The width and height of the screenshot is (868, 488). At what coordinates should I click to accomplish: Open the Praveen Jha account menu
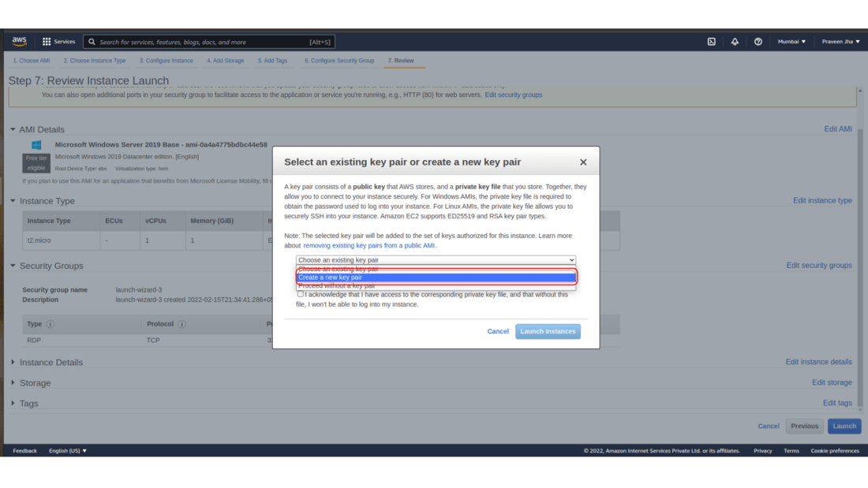(x=840, y=42)
